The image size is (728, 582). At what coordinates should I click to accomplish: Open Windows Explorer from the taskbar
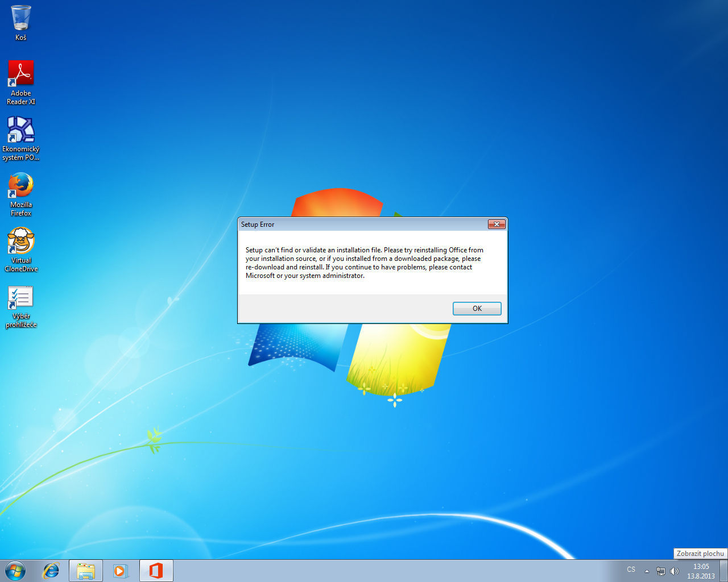86,571
